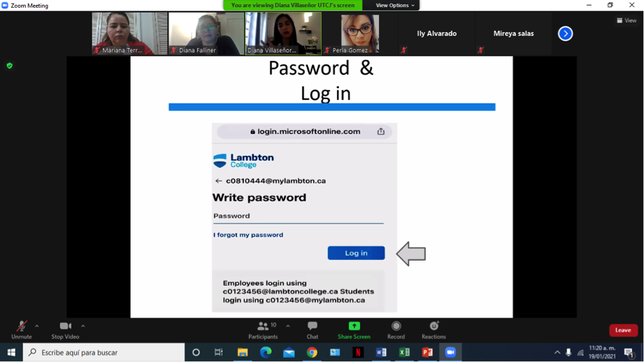The width and height of the screenshot is (644, 362).
Task: Open the Mail app from the taskbar
Action: [x=289, y=352]
